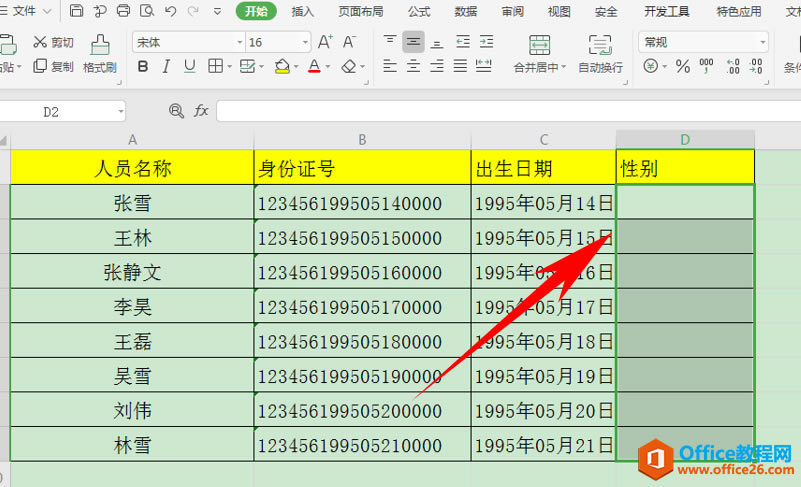Screen dimensions: 801x487
Task: Click the 合并居中 merge and center button
Action: [540, 54]
